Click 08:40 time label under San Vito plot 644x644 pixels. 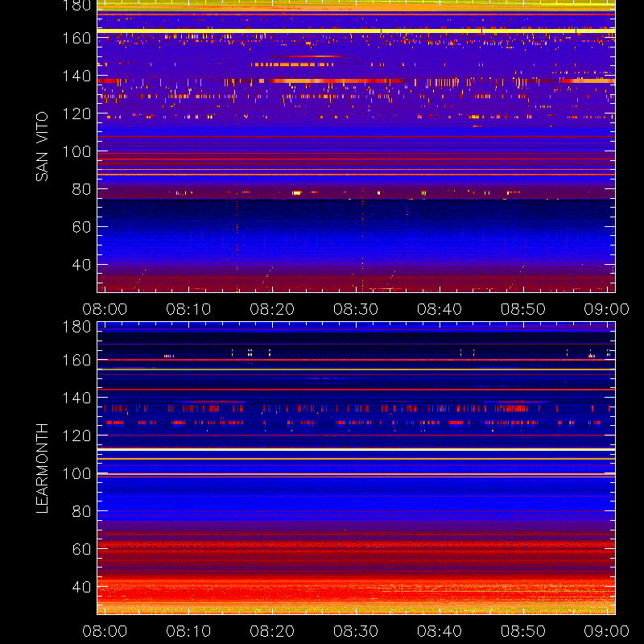tap(440, 309)
